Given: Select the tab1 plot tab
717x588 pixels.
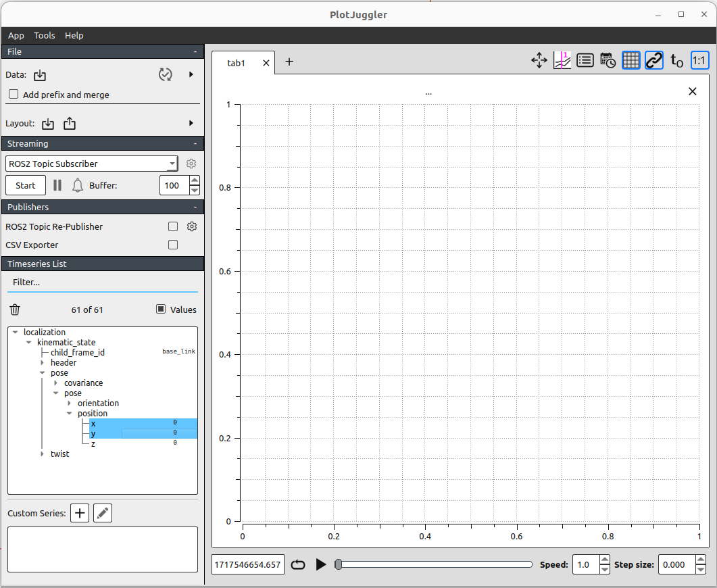Looking at the screenshot, I should tap(237, 63).
